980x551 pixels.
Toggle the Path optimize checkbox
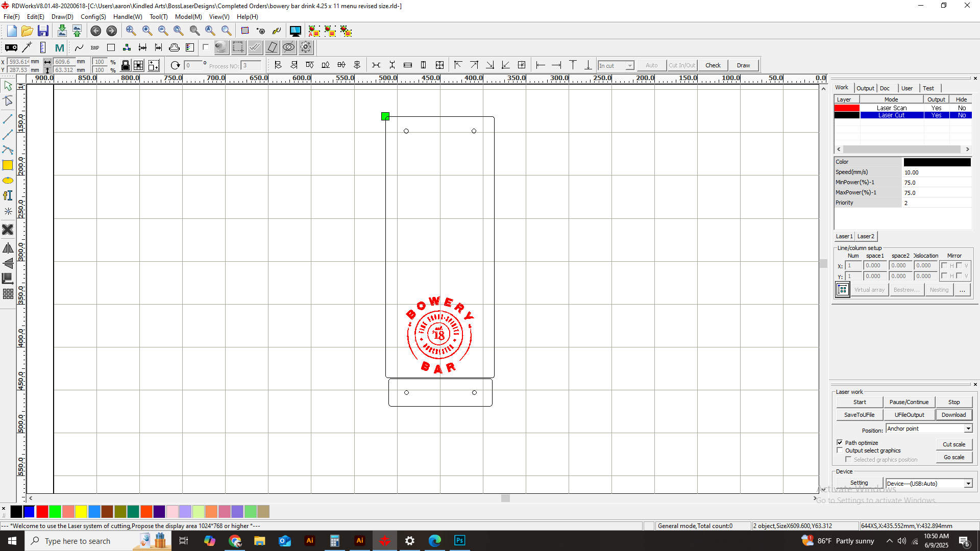[x=840, y=442]
